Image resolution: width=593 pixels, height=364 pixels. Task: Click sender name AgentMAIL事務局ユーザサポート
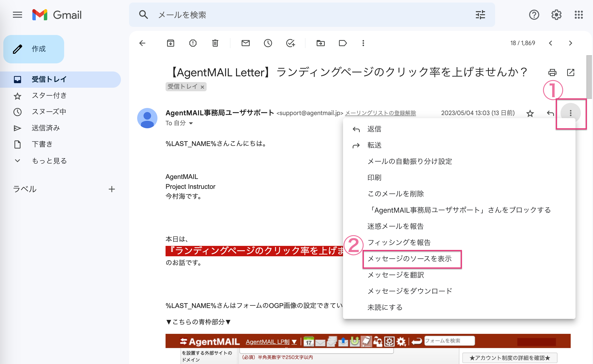click(220, 113)
